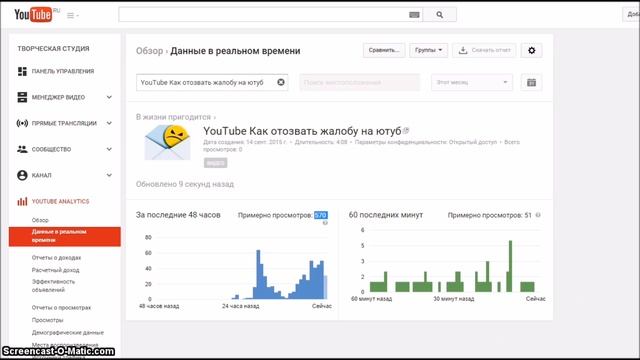Click the Обновлено 9 секунд назад text
The image size is (640, 360).
click(185, 184)
